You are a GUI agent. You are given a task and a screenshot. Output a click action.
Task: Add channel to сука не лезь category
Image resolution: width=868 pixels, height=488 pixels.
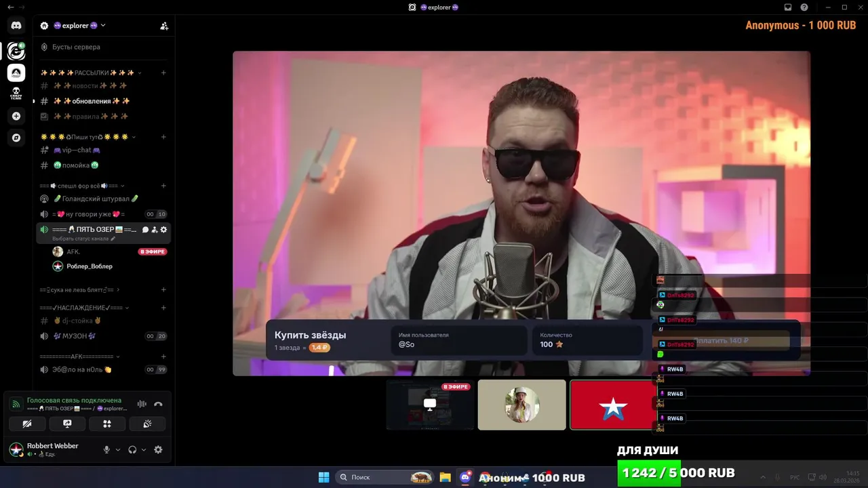point(163,290)
